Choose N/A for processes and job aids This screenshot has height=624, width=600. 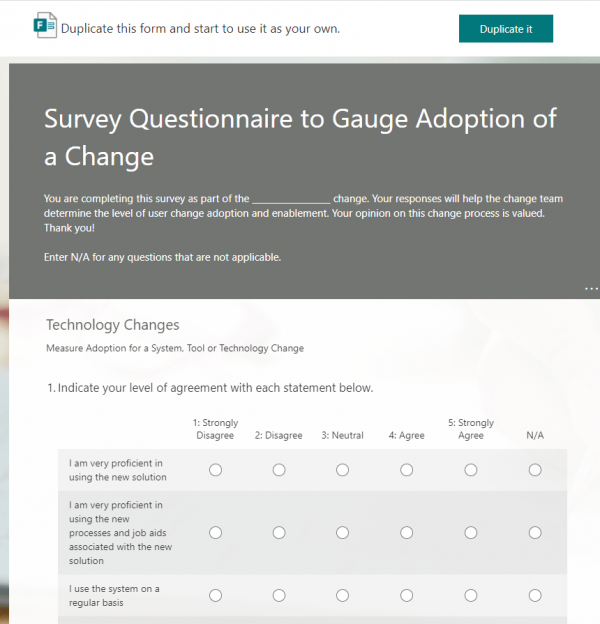535,533
